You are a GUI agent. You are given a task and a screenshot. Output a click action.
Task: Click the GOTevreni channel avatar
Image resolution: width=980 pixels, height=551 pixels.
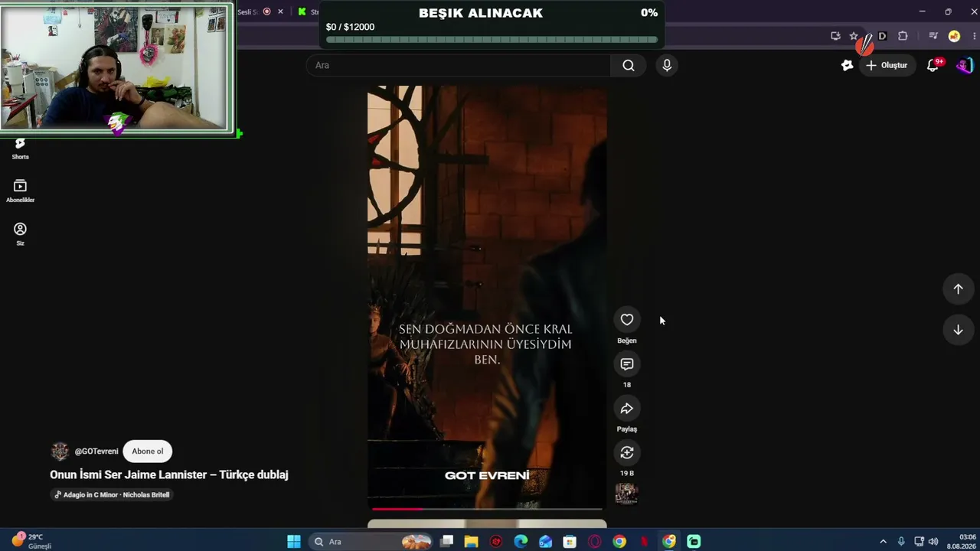(60, 452)
